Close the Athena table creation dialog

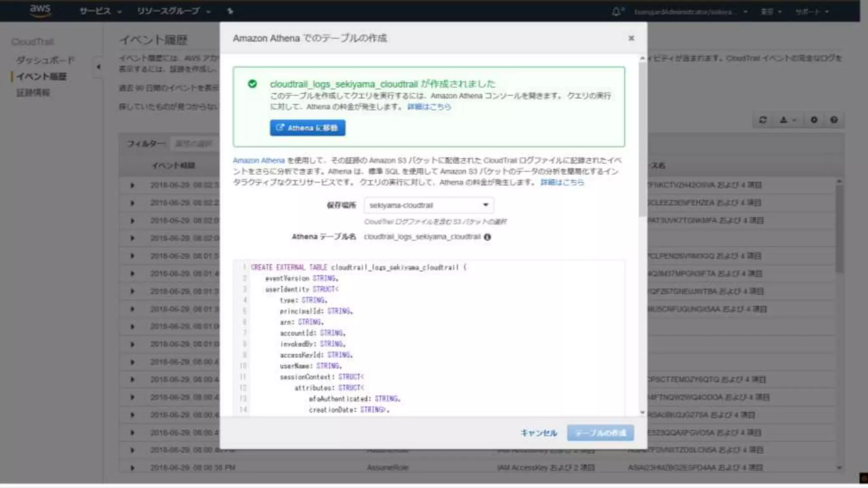click(631, 38)
